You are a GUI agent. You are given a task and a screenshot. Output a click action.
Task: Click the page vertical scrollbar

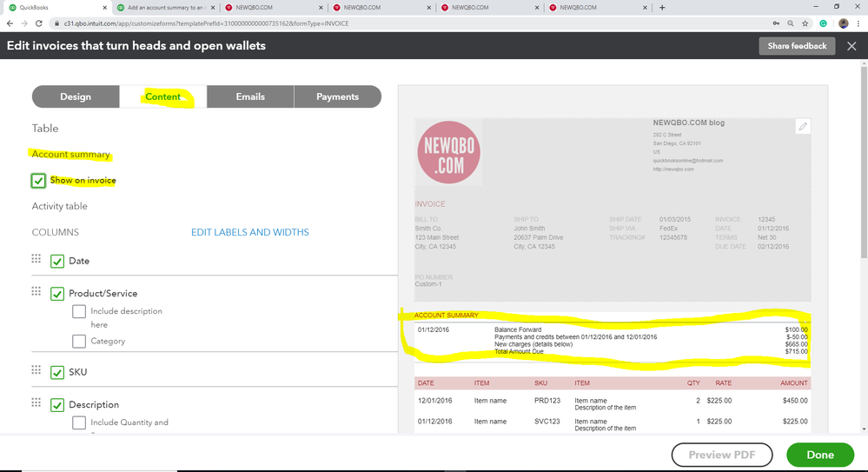(x=864, y=161)
